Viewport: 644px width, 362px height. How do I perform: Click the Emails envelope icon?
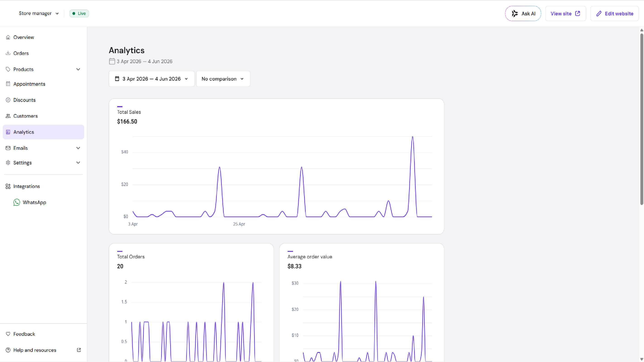coord(8,148)
